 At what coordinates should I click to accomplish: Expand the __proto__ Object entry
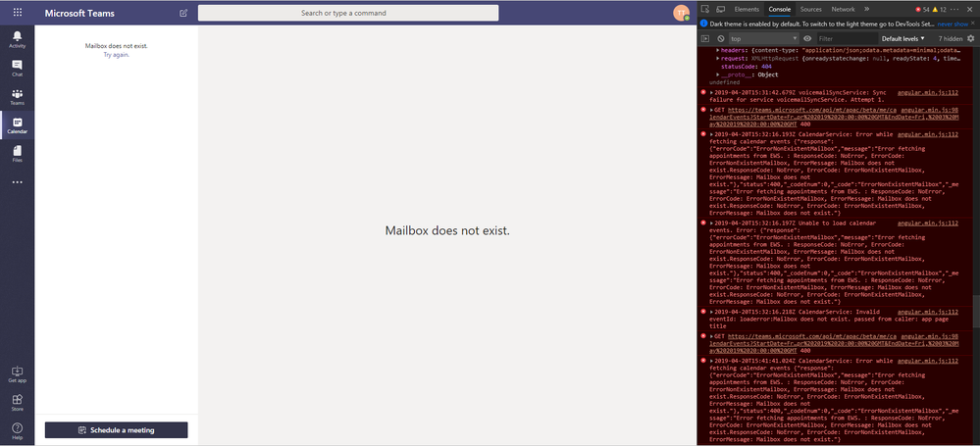pyautogui.click(x=718, y=74)
